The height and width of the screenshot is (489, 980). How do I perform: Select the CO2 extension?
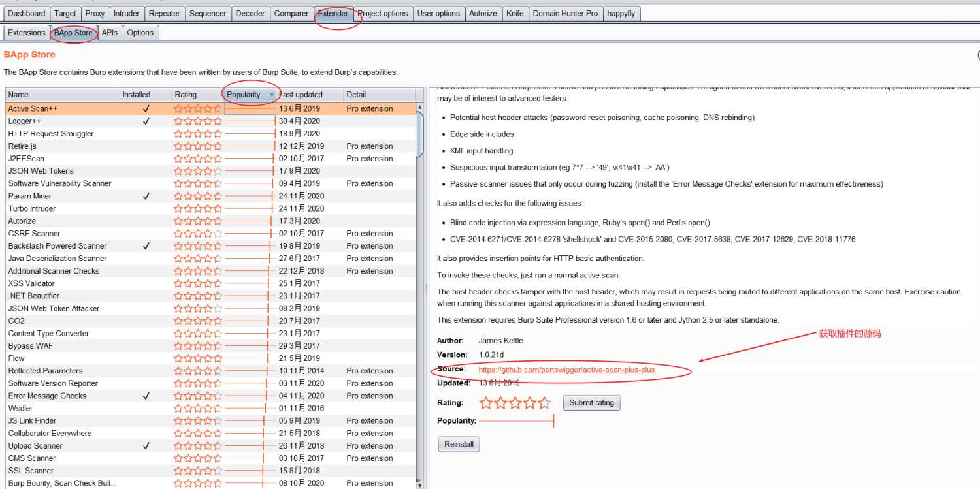coord(210,321)
